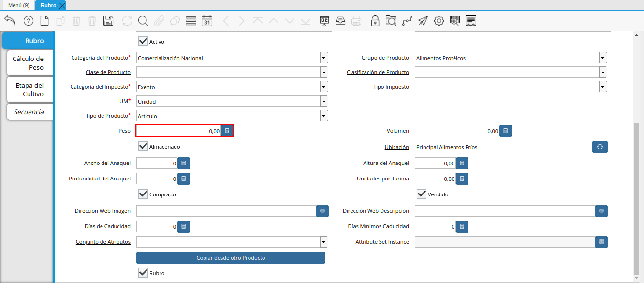Expand Clasificación de Producto dropdown
The height and width of the screenshot is (283, 644).
point(603,73)
